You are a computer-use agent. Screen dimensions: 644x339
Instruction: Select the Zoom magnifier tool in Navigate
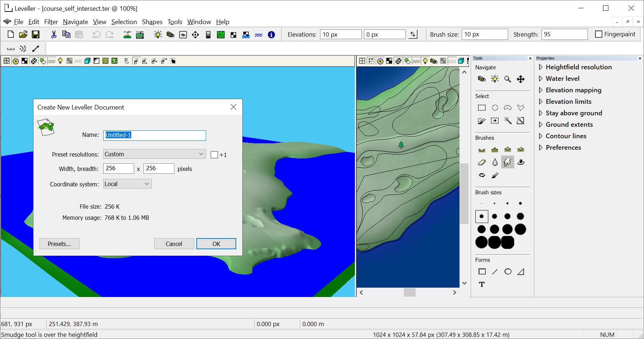pos(508,79)
